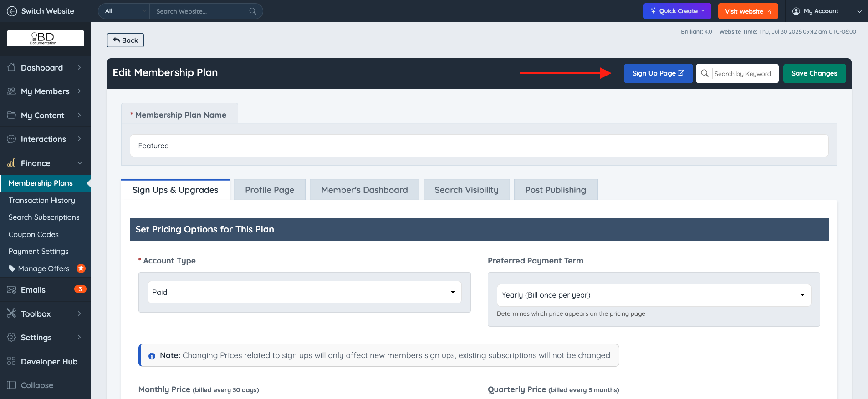Image resolution: width=868 pixels, height=399 pixels.
Task: Click the Interactions chat bubble icon
Action: coord(11,139)
